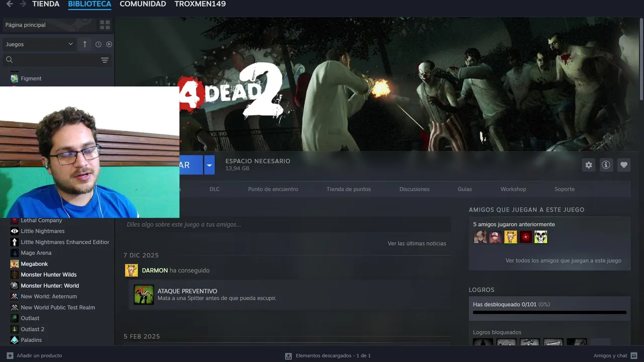The image size is (644, 362).
Task: Toggle ready-to-play filter icon
Action: [109, 44]
